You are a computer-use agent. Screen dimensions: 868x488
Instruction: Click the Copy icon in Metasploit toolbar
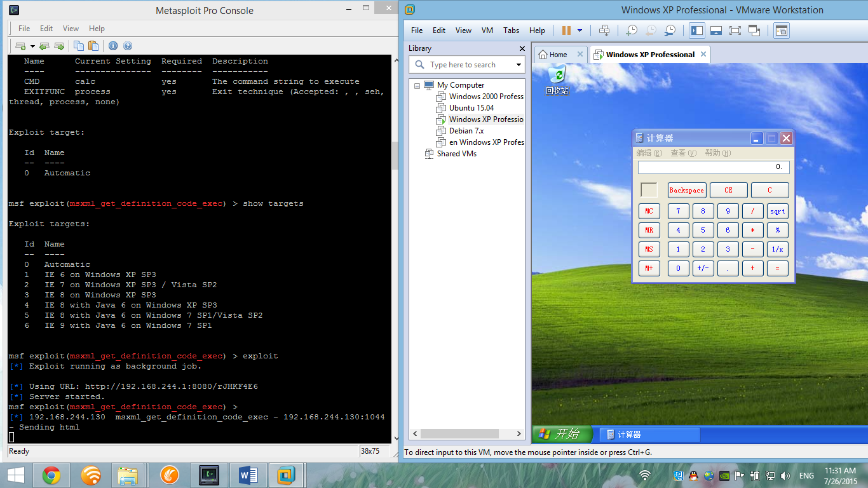click(79, 46)
